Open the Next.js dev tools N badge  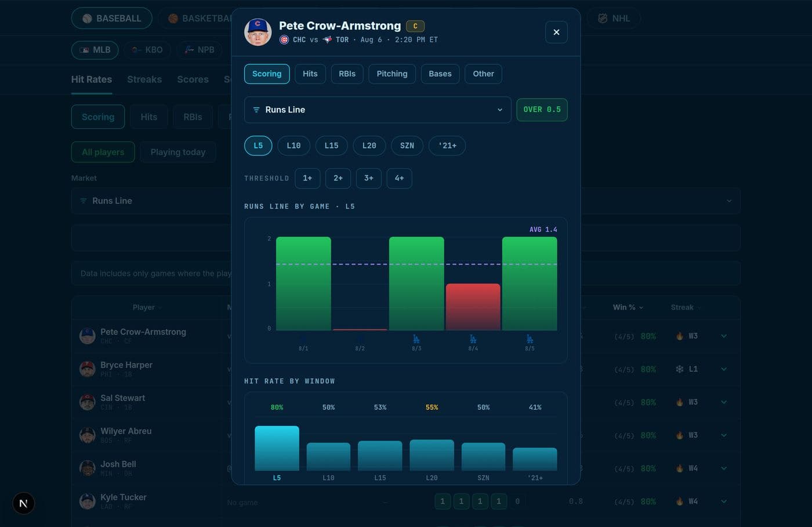[23, 503]
